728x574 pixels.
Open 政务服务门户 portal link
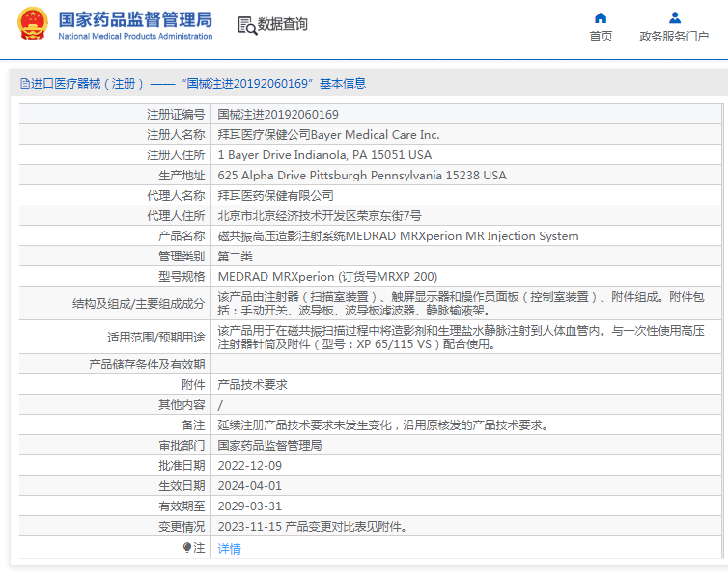tap(674, 37)
